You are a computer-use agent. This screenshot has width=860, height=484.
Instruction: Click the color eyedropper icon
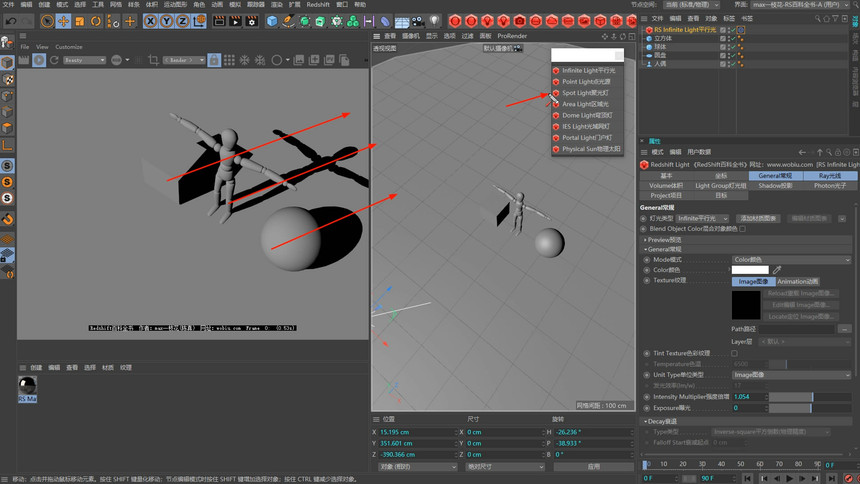pos(777,270)
